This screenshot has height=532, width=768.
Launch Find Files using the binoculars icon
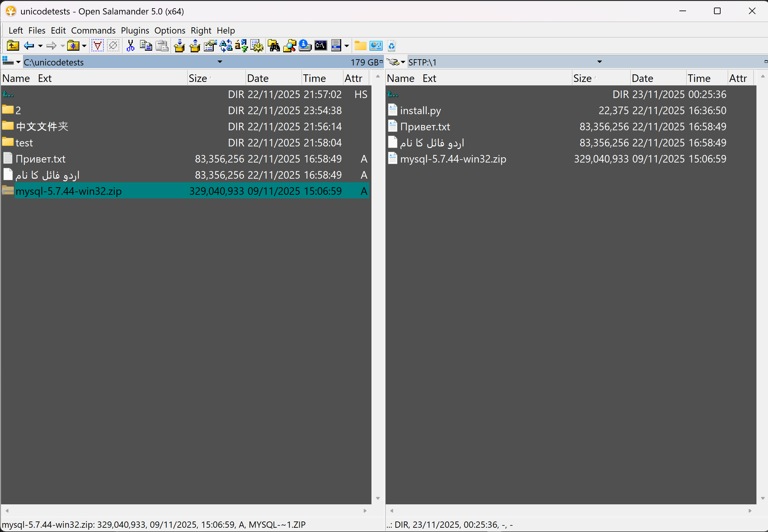[274, 46]
